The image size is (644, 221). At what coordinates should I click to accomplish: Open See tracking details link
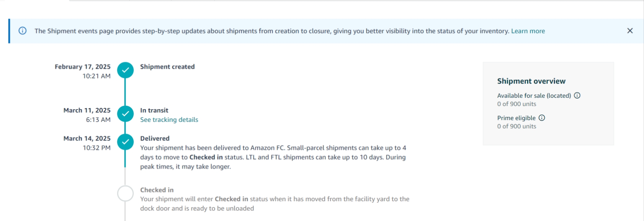(169, 120)
